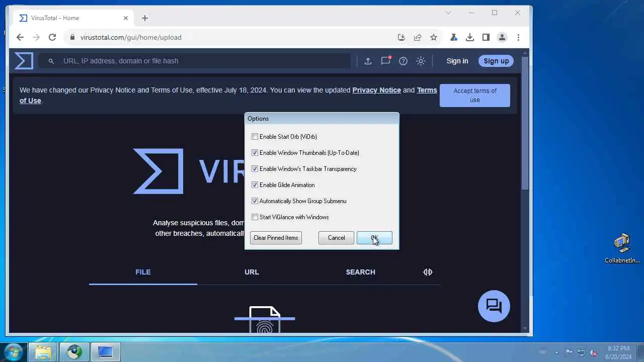This screenshot has width=644, height=362.
Task: Select the FILE tab
Action: click(143, 272)
